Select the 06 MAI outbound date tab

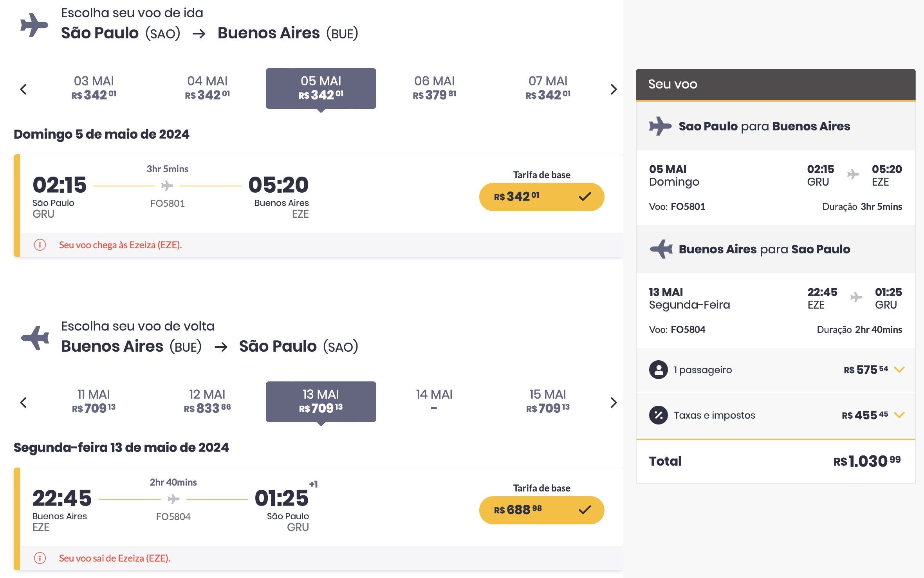click(x=434, y=88)
